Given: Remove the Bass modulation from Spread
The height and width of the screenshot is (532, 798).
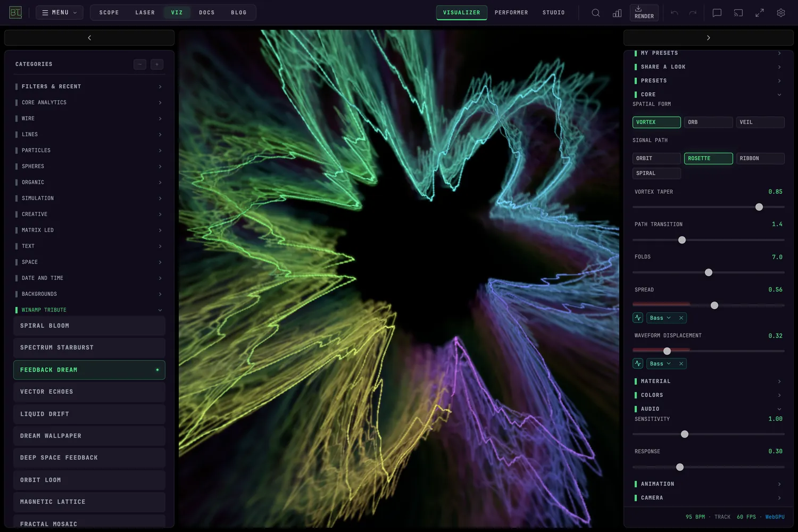Looking at the screenshot, I should 681,318.
